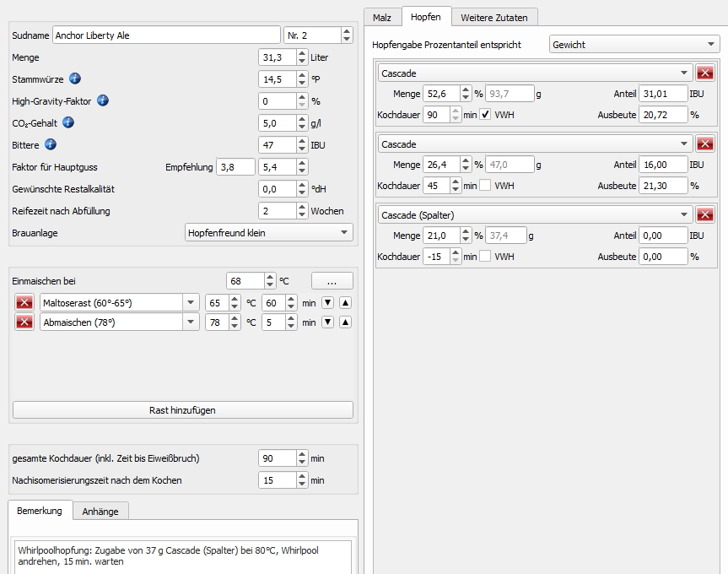
Task: Check VWH for Cascade (Spalter) hop
Action: (x=485, y=257)
